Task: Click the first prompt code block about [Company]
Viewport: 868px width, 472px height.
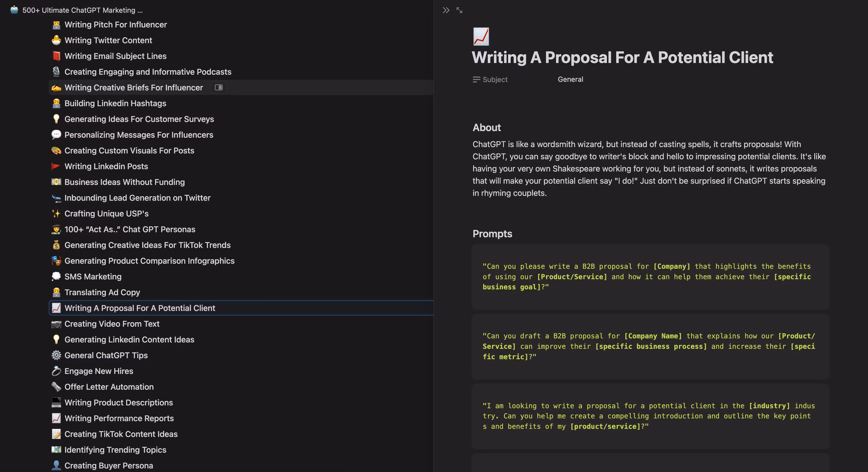Action: tap(650, 277)
